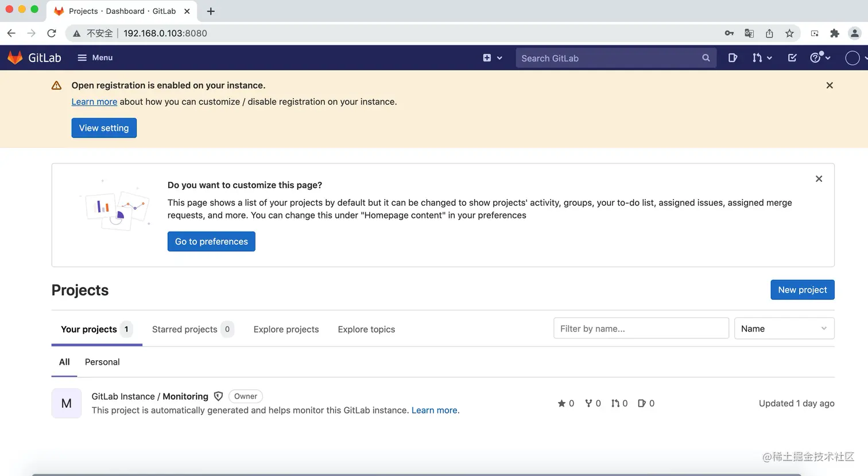
Task: Open a new browser tab
Action: point(211,11)
